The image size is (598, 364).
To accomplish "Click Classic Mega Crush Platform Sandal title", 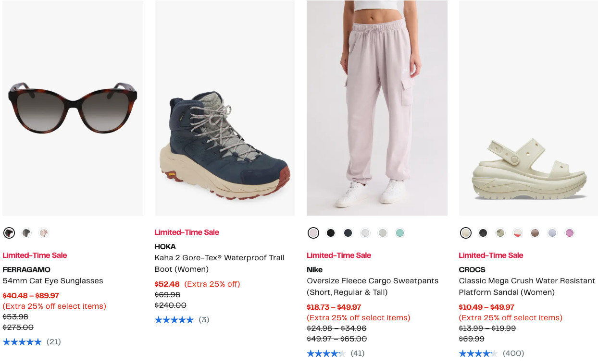I will [527, 286].
